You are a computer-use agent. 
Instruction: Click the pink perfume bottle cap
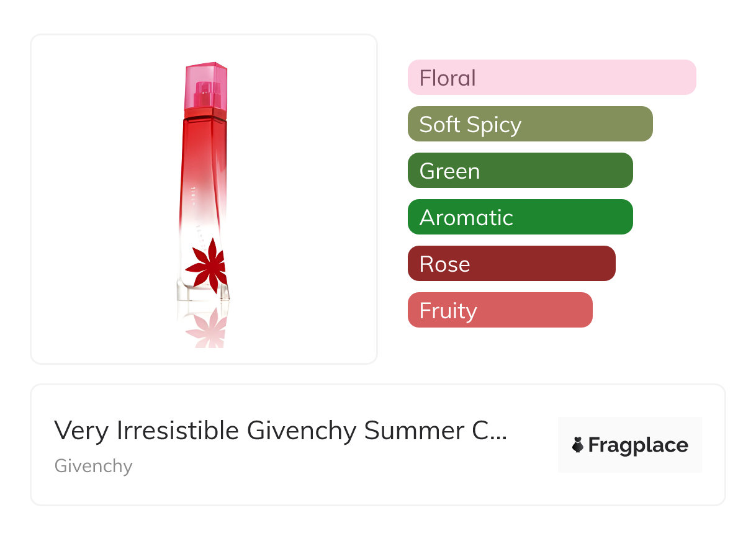coord(205,87)
